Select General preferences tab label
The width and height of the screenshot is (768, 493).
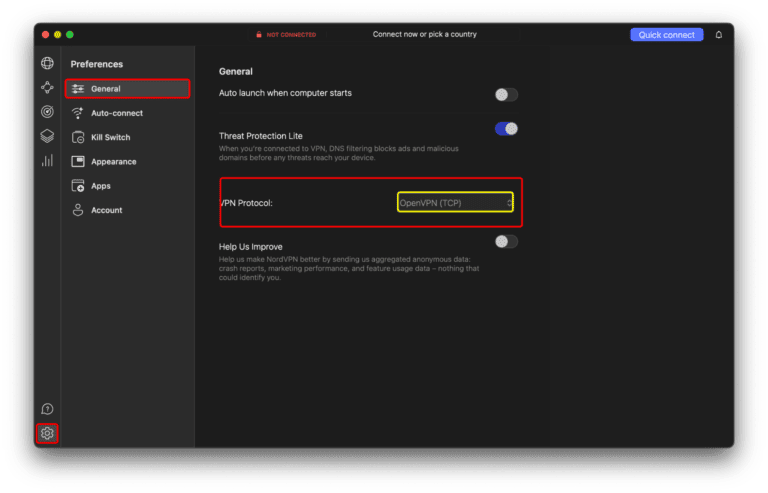tap(105, 89)
